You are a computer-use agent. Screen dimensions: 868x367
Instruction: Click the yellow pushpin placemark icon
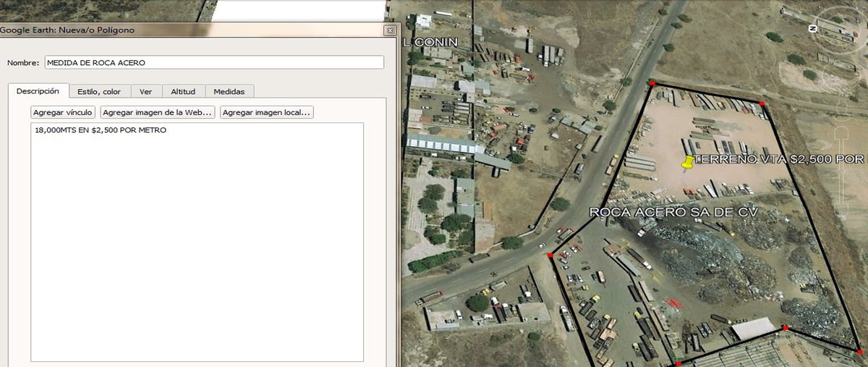tap(688, 163)
